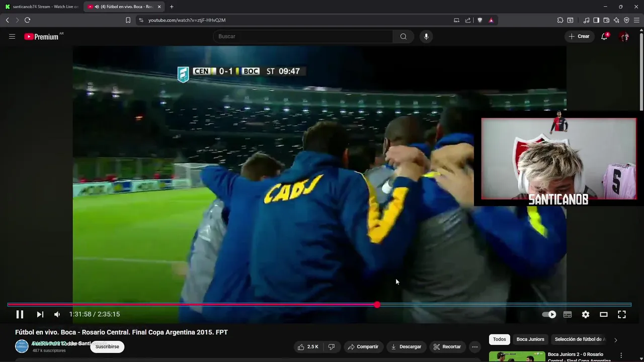Focus the Buscar search field
Image resolution: width=644 pixels, height=362 pixels.
303,36
